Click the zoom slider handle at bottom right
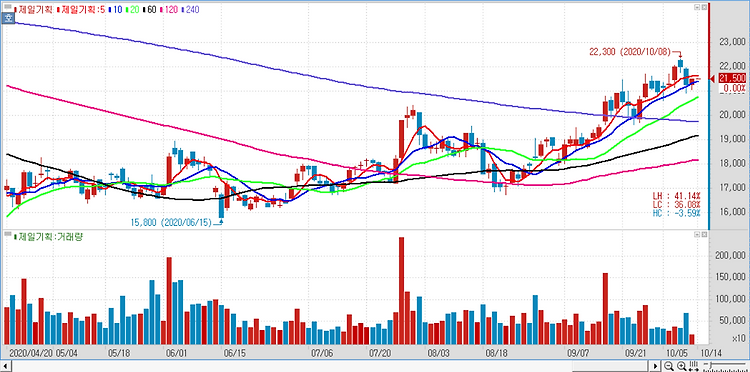This screenshot has height=372, width=750. [710, 365]
